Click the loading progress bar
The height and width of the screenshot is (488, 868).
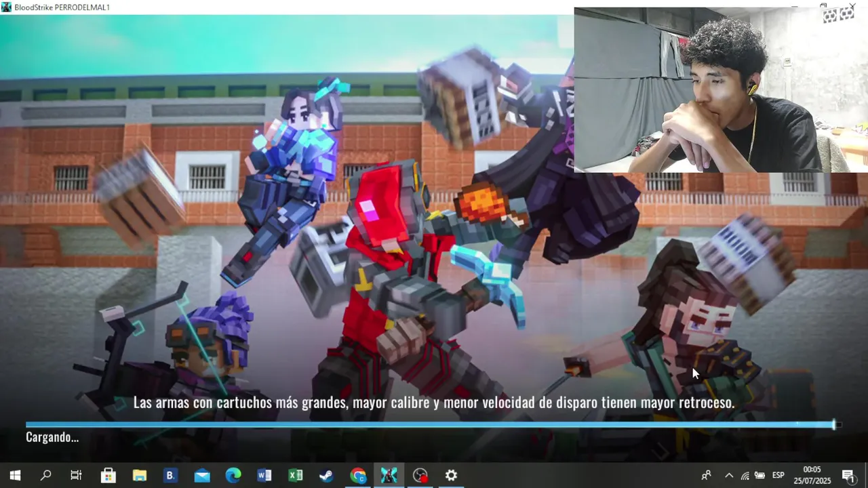(433, 425)
